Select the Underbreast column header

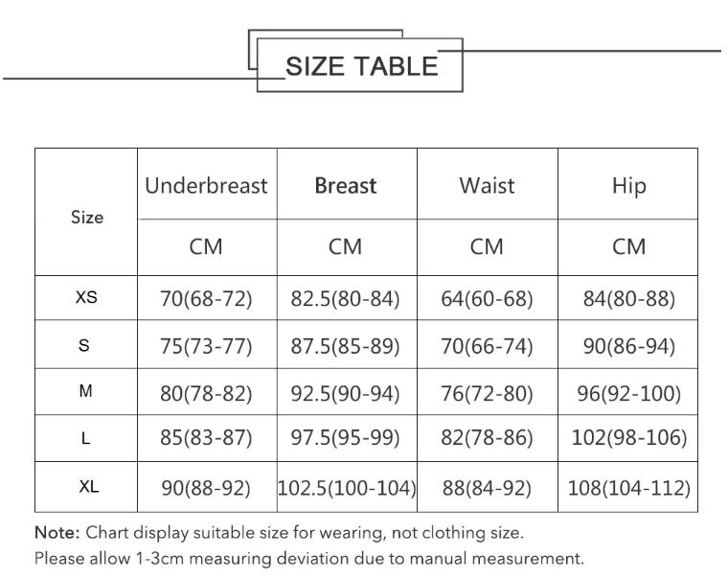206,185
